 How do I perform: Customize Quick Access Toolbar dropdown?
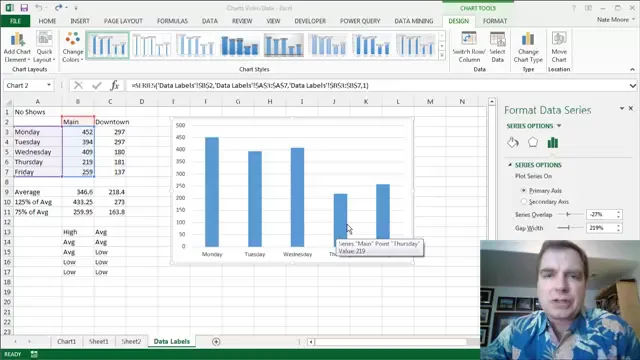pyautogui.click(x=76, y=8)
